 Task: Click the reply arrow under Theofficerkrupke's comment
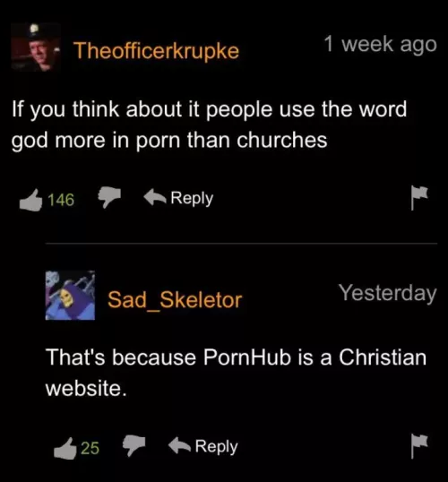(x=155, y=197)
